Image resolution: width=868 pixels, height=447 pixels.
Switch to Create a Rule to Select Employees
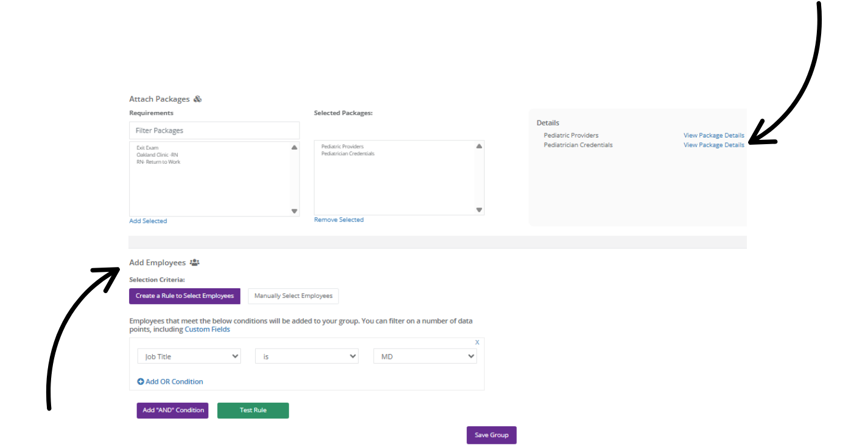coord(185,296)
